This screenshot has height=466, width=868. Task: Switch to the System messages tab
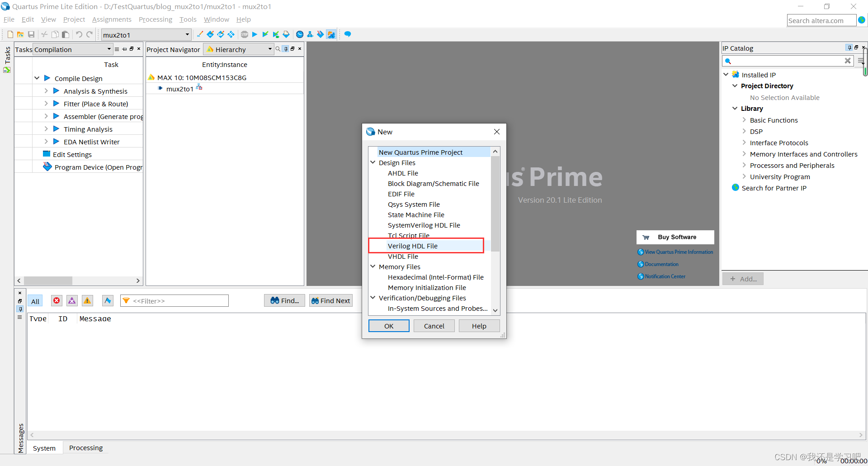tap(44, 448)
